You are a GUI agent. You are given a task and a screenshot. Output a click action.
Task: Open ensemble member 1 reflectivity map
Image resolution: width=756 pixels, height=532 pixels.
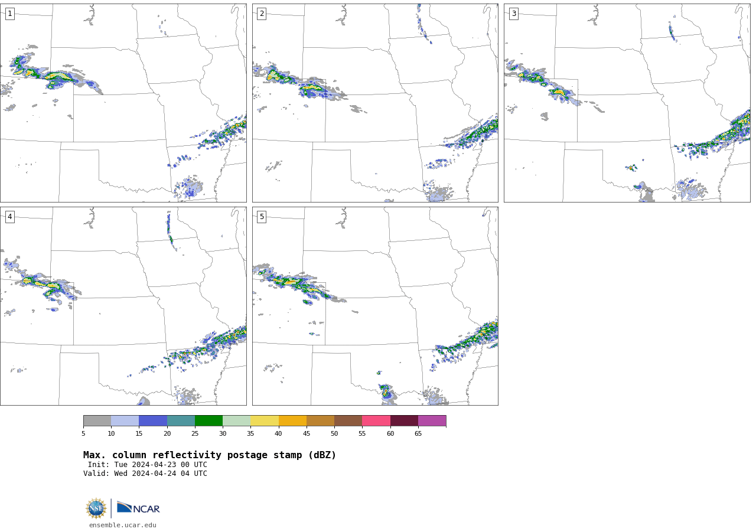point(123,103)
